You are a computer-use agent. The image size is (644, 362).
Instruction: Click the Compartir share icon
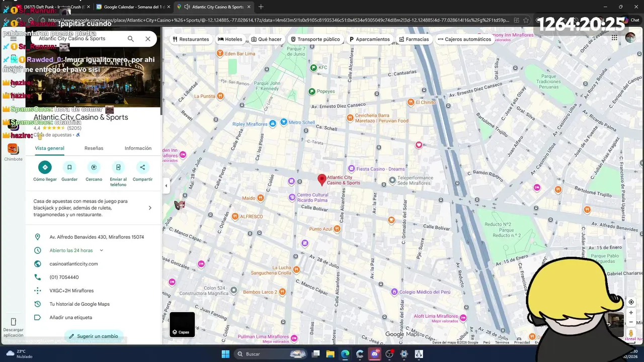click(142, 167)
